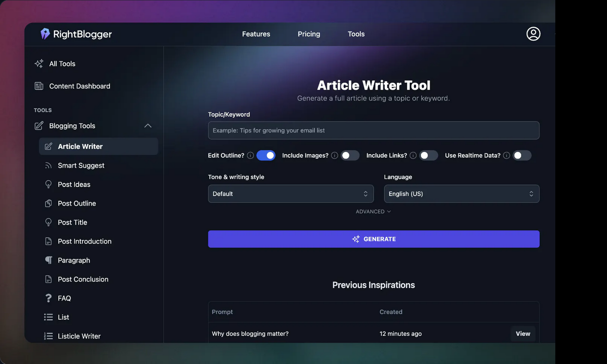Enable the Include Images toggle

(x=350, y=155)
